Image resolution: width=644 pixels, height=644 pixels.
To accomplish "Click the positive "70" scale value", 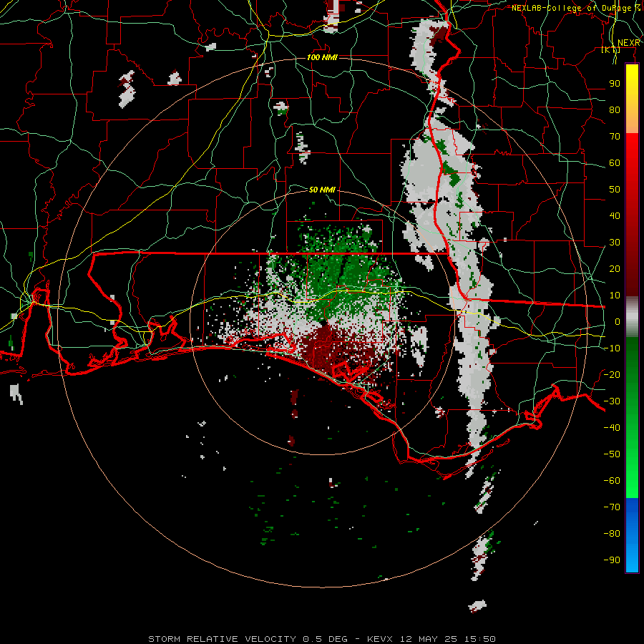I will 615,137.
